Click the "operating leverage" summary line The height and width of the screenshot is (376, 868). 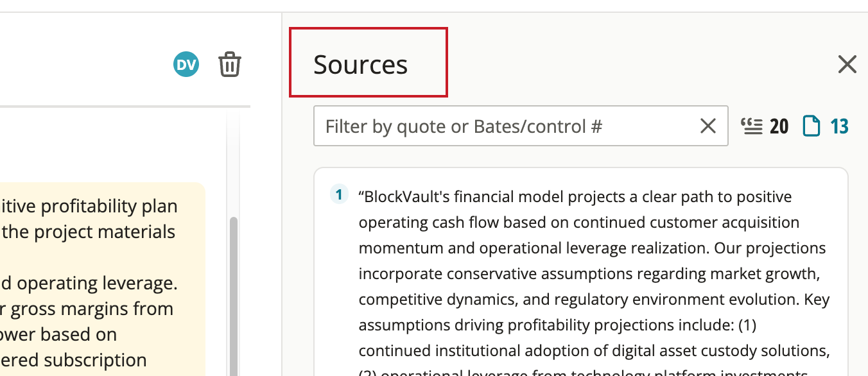89,283
